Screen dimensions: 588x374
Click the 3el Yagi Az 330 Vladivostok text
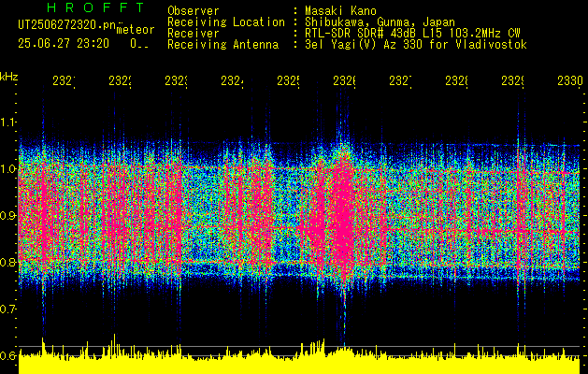point(416,45)
